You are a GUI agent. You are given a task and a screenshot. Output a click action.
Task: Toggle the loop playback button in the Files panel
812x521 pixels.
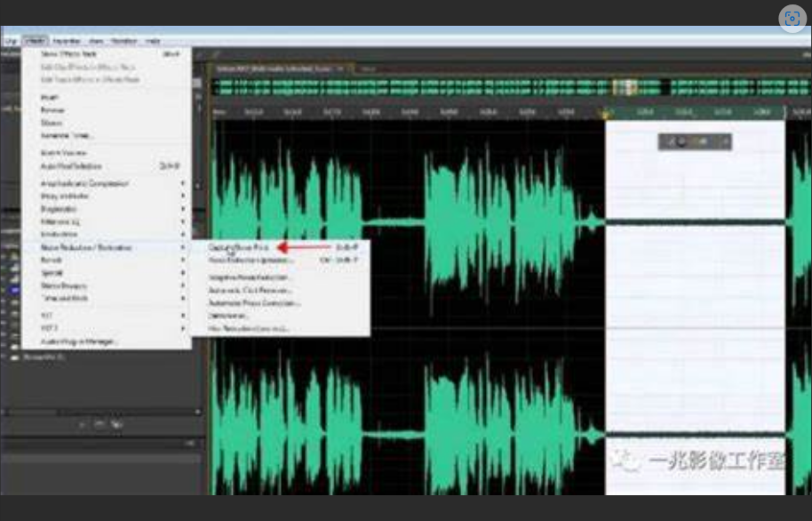pos(100,424)
